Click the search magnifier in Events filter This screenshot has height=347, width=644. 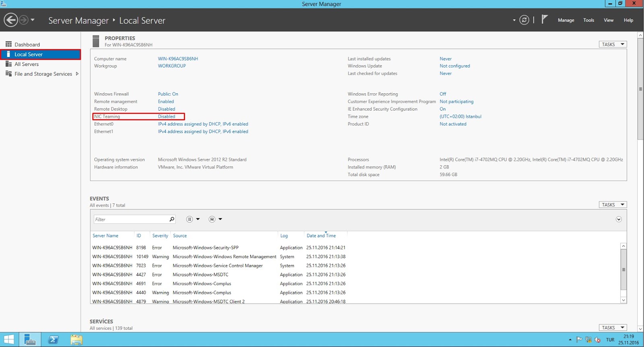click(172, 219)
